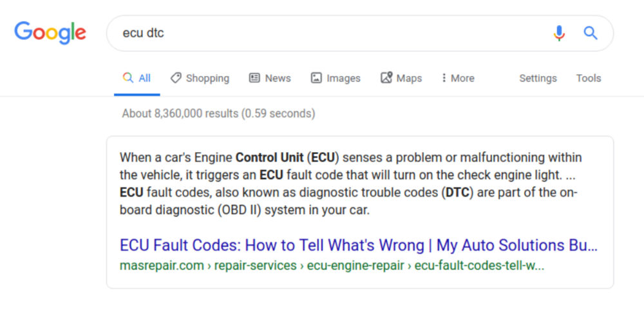Switch to the News results tab
Screen dimensions: 644x319
[278, 78]
